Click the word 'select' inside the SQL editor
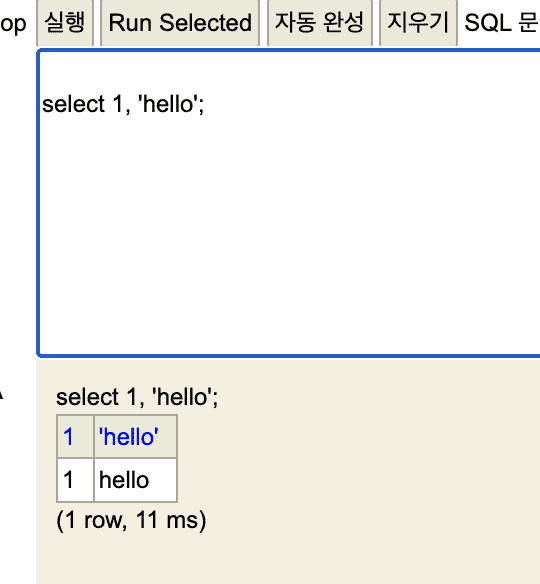The height and width of the screenshot is (584, 540). tap(73, 104)
